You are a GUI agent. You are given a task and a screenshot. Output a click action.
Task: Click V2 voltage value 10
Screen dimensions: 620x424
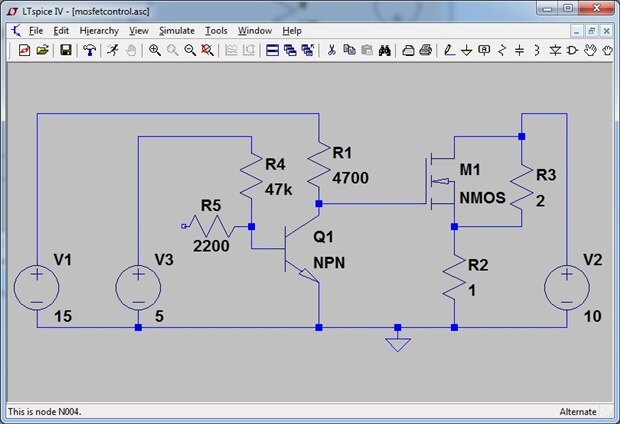(592, 316)
